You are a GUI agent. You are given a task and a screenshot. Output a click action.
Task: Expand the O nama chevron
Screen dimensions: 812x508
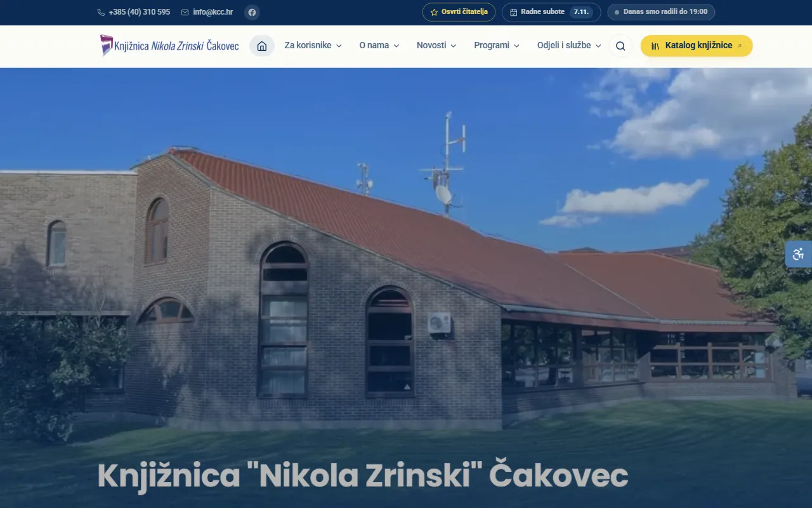(x=396, y=46)
